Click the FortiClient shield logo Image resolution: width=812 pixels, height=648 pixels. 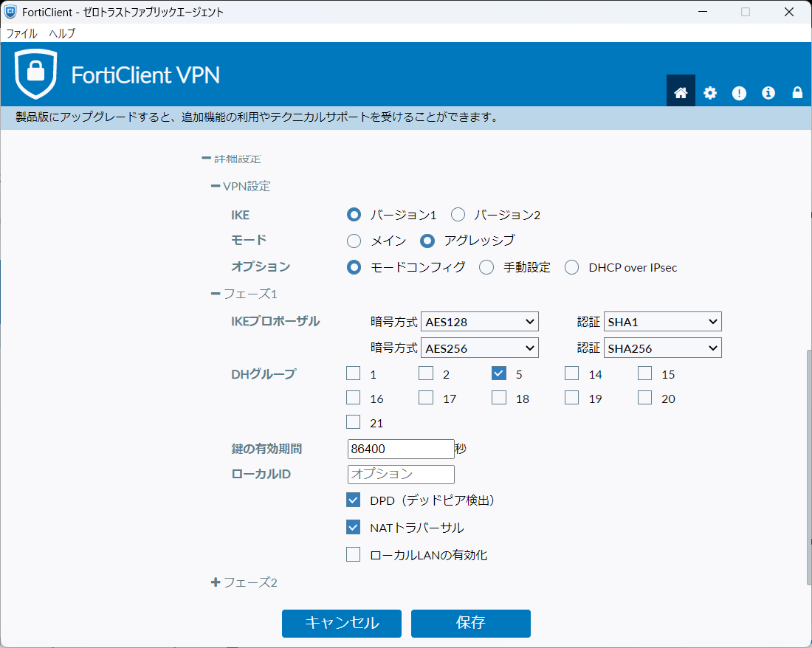pyautogui.click(x=35, y=74)
